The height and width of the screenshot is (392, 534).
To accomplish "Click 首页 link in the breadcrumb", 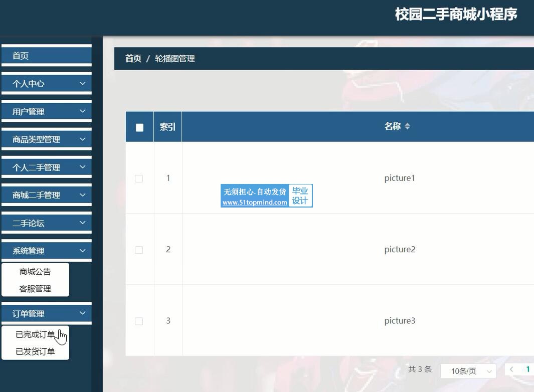I will pos(133,59).
